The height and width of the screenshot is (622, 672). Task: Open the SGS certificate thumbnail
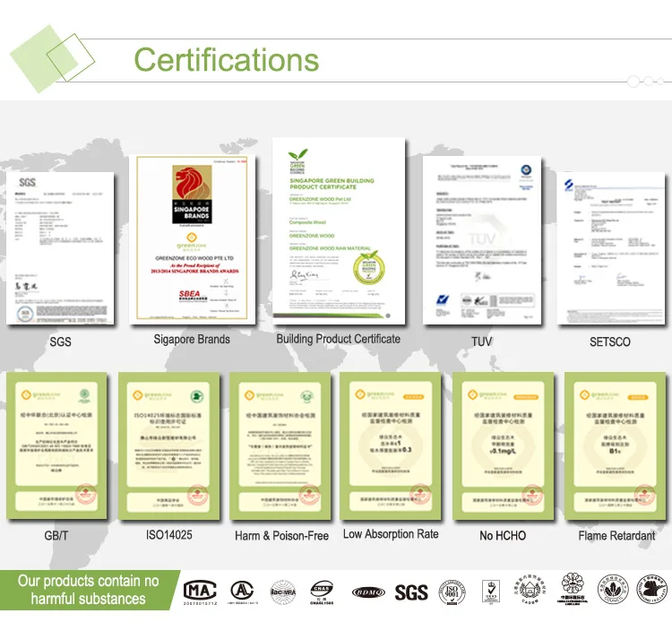tap(60, 247)
